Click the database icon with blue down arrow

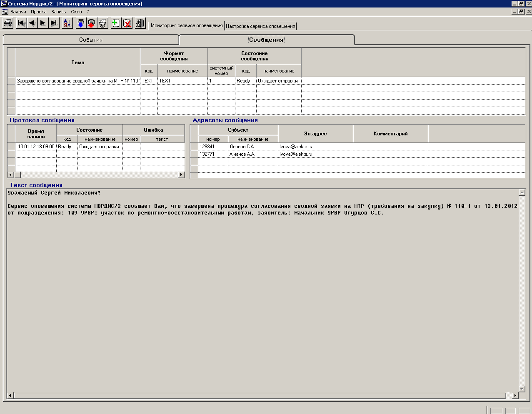coord(81,23)
